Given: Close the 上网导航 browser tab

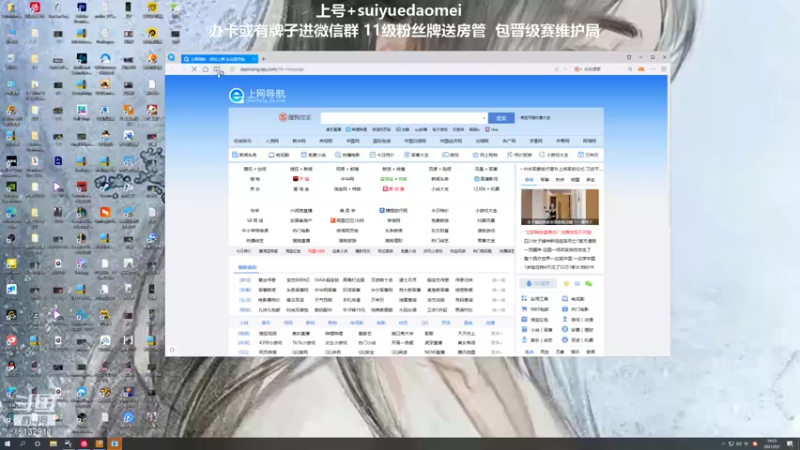Looking at the screenshot, I should point(254,59).
